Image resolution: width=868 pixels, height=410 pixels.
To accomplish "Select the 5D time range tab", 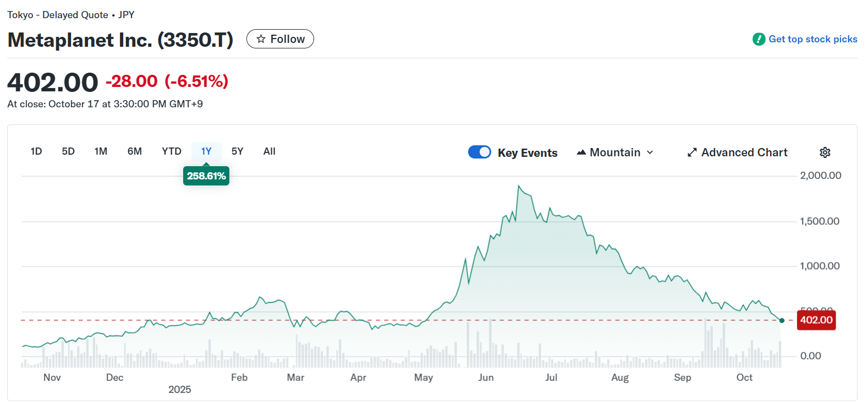I will [68, 151].
